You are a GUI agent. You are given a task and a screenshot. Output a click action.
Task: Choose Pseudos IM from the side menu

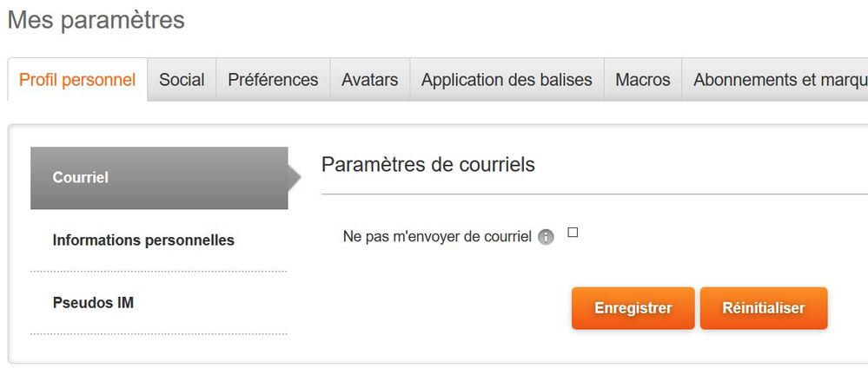coord(93,303)
